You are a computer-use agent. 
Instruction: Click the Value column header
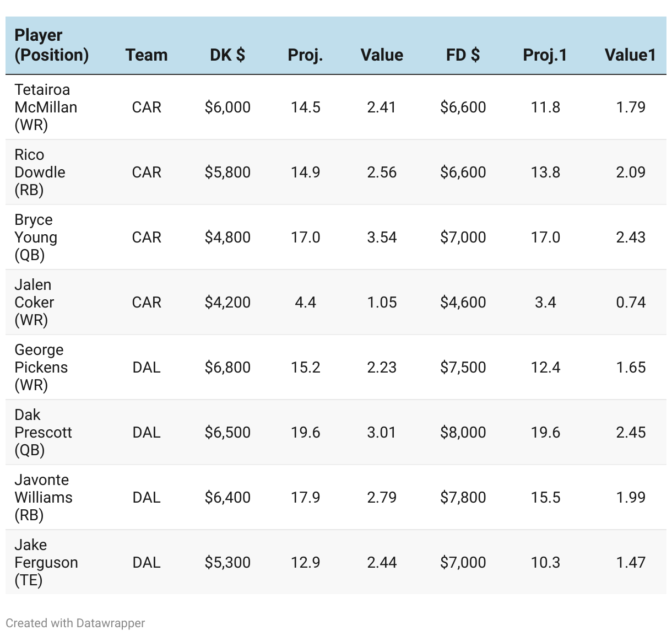382,55
